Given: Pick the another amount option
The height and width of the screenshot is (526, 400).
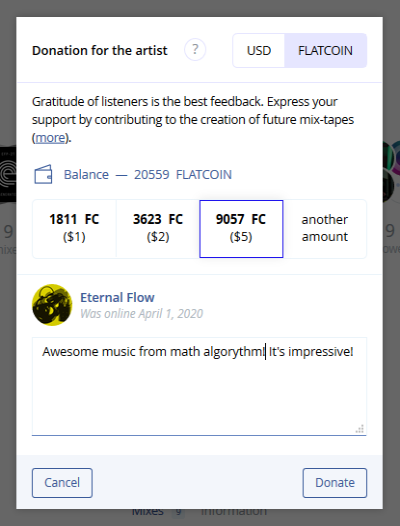Looking at the screenshot, I should [x=325, y=229].
